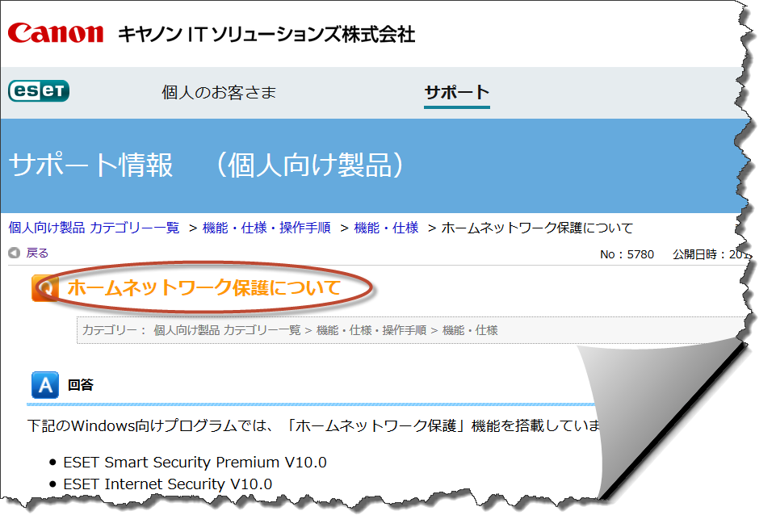The width and height of the screenshot is (776, 532).
Task: Select the サポート tab
Action: point(457,93)
